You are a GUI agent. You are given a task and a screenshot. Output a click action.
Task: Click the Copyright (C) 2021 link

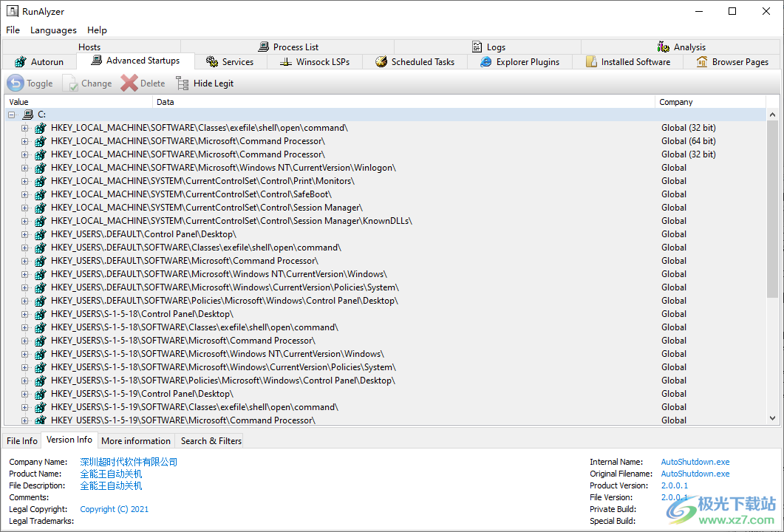114,509
